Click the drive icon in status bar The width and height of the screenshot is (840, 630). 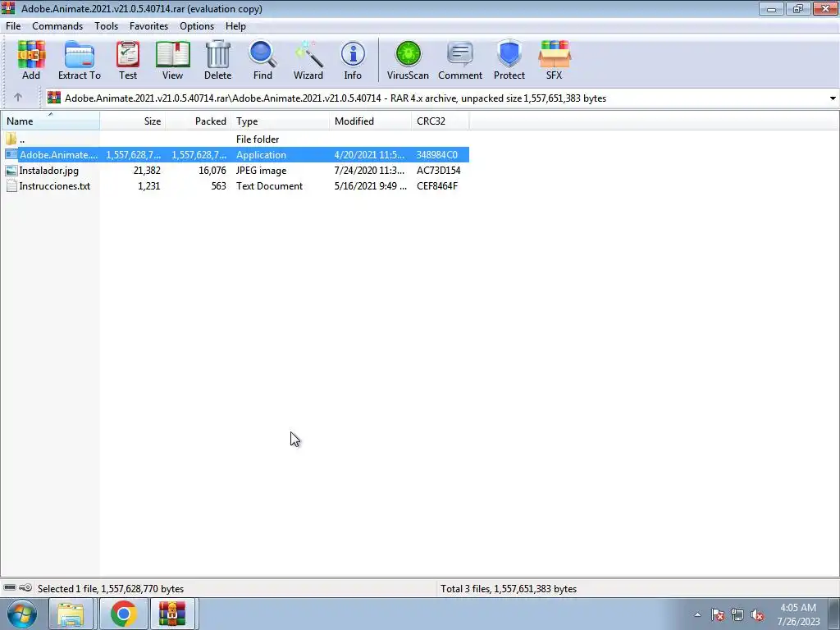point(10,587)
